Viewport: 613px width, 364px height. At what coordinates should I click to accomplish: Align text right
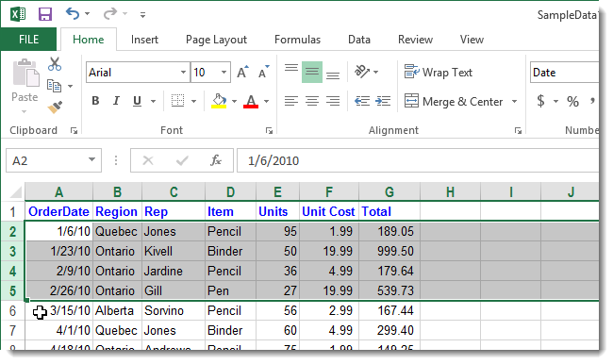333,101
